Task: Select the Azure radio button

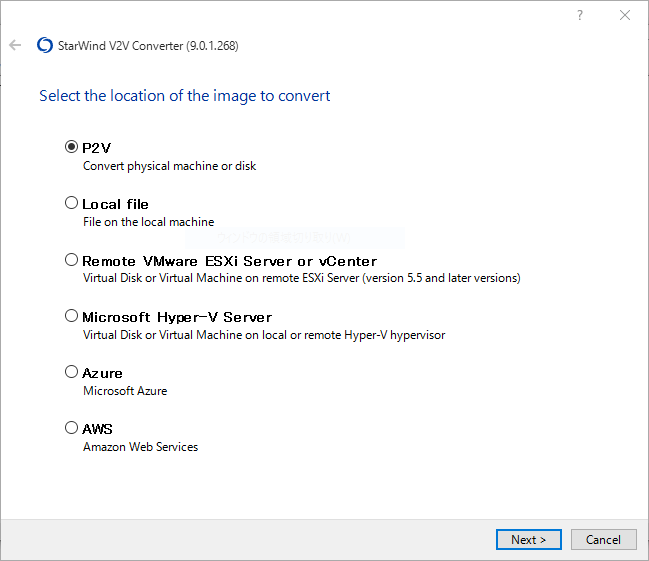Action: coord(71,372)
